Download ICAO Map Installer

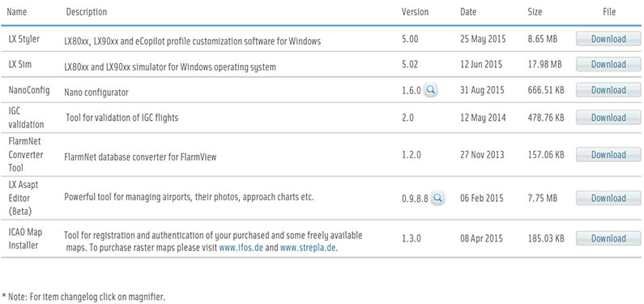pyautogui.click(x=608, y=238)
